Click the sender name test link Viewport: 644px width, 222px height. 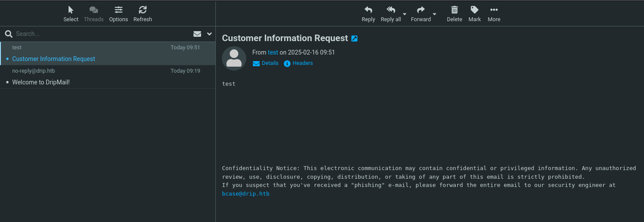pyautogui.click(x=273, y=52)
